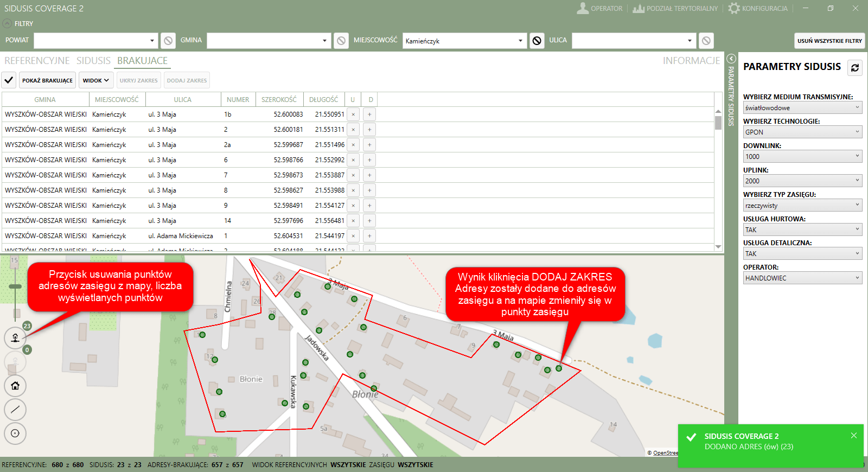Click the remove coverage points map button
Image resolution: width=868 pixels, height=472 pixels.
coord(15,337)
